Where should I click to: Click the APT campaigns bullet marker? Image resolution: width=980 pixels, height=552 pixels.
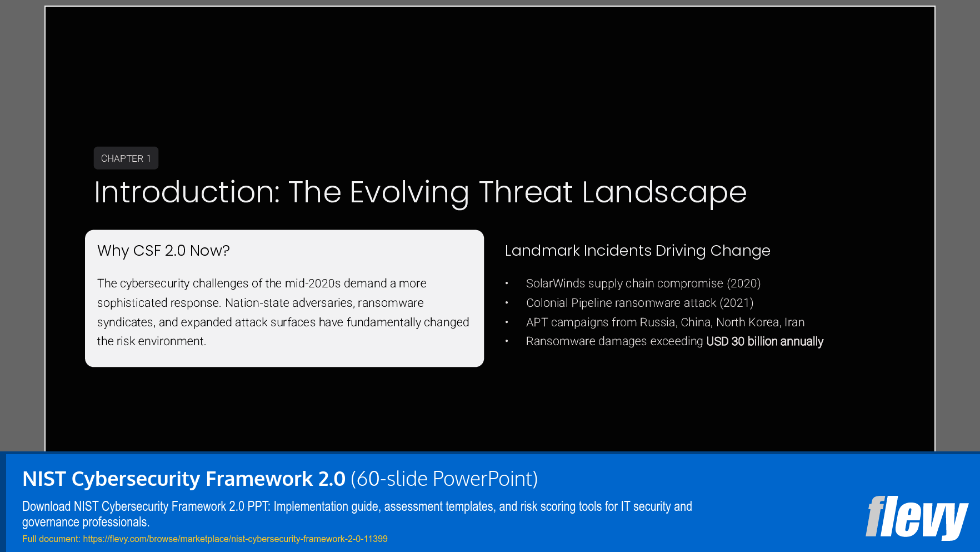pos(507,322)
